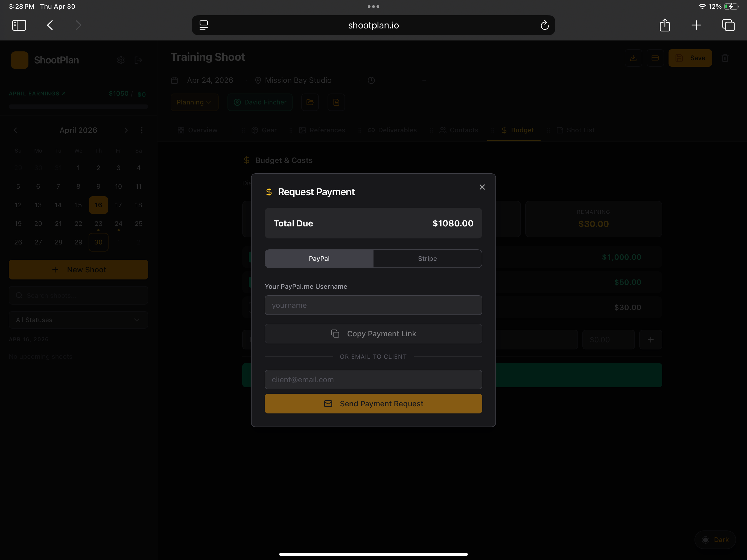
Task: Reload the shootplan.io page
Action: coord(544,25)
